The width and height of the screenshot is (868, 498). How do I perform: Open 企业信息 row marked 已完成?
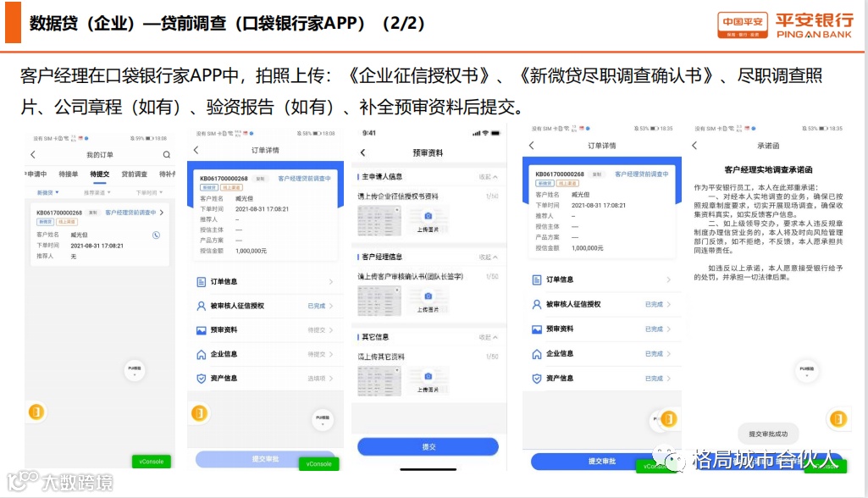(x=602, y=354)
